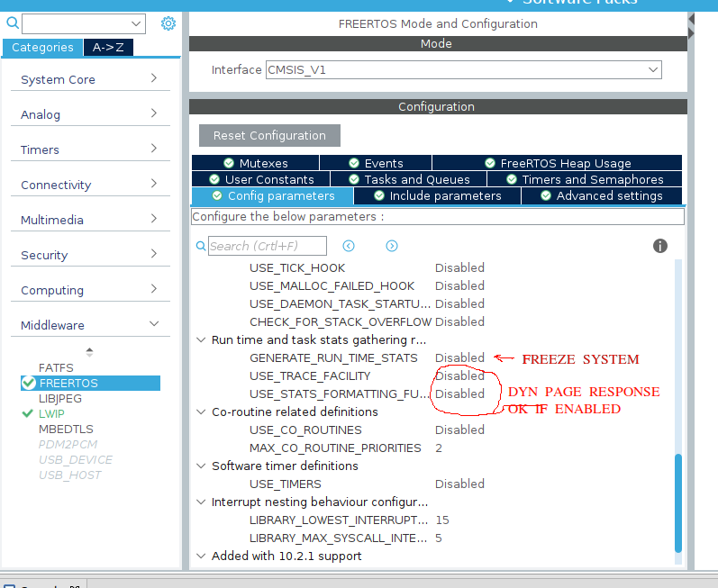Select FATFS middleware
The image size is (718, 588).
click(56, 368)
